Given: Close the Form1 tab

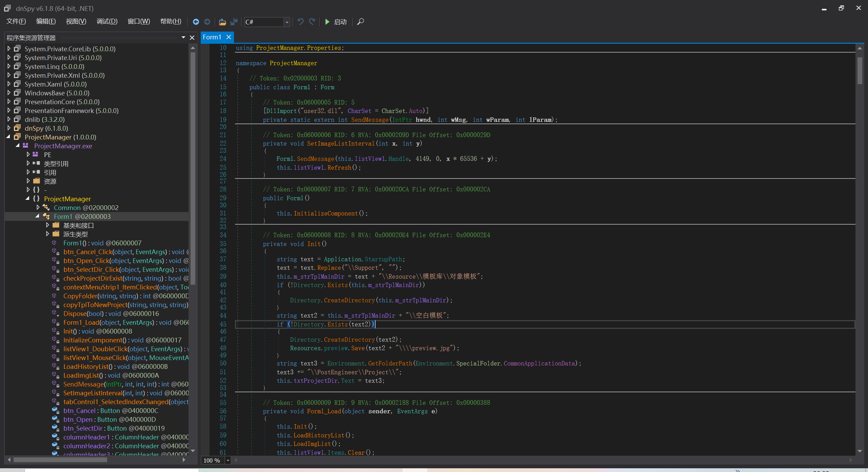Looking at the screenshot, I should [x=229, y=37].
